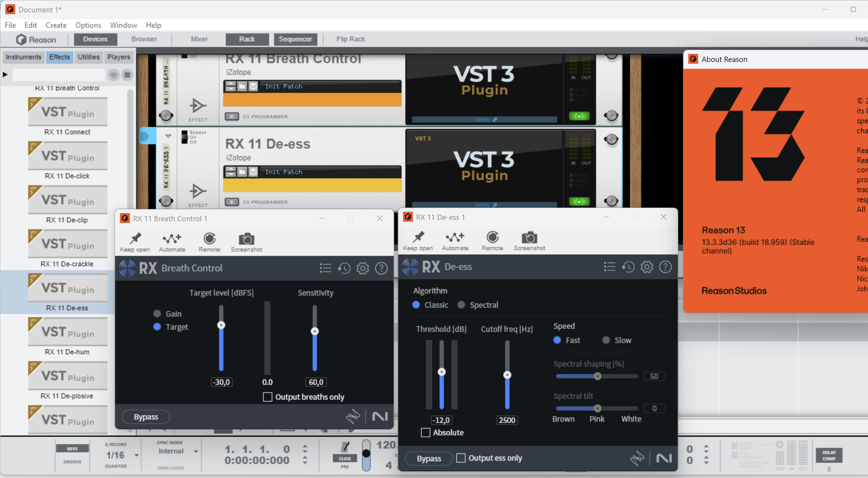Open settings gear in RX De-ess plugin
The height and width of the screenshot is (478, 868).
646,267
